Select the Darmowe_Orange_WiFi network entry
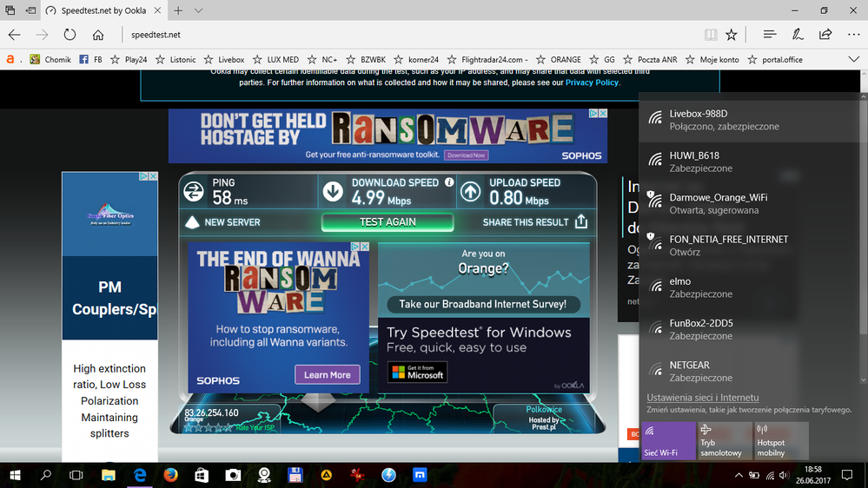 [x=752, y=203]
